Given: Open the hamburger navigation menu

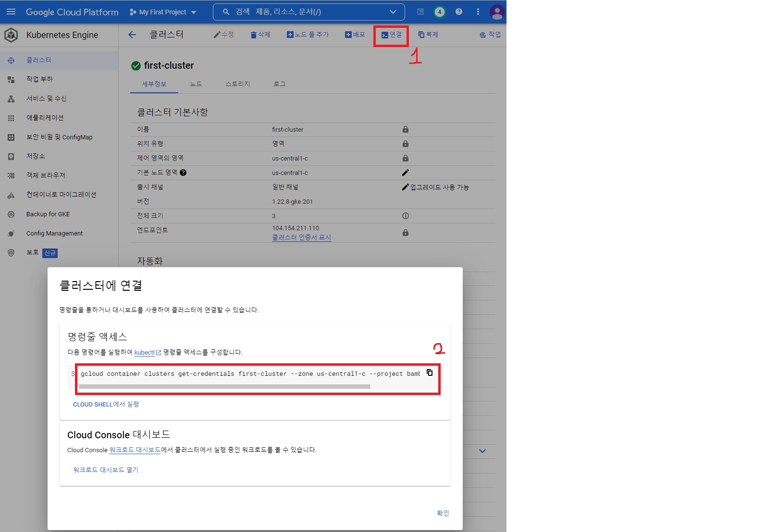Looking at the screenshot, I should tap(11, 12).
